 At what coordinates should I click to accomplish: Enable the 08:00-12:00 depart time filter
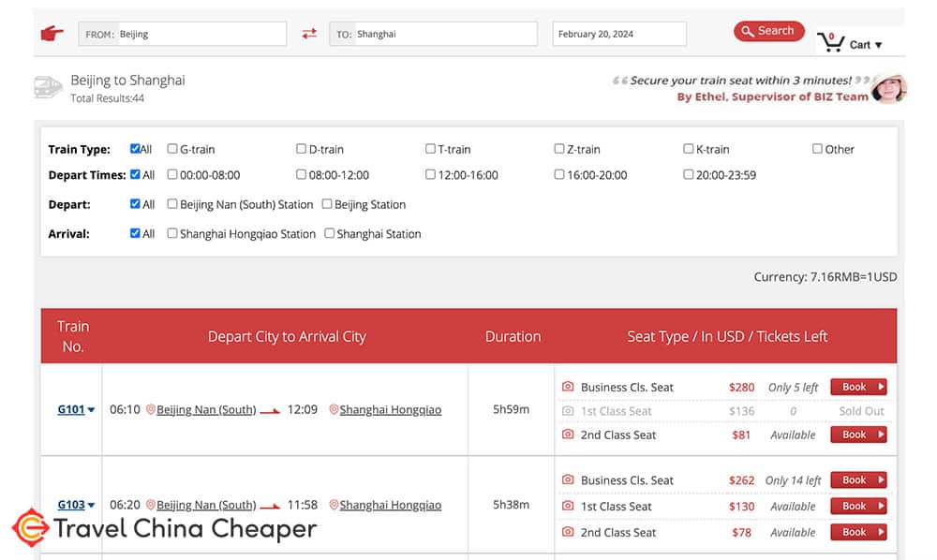pyautogui.click(x=302, y=174)
